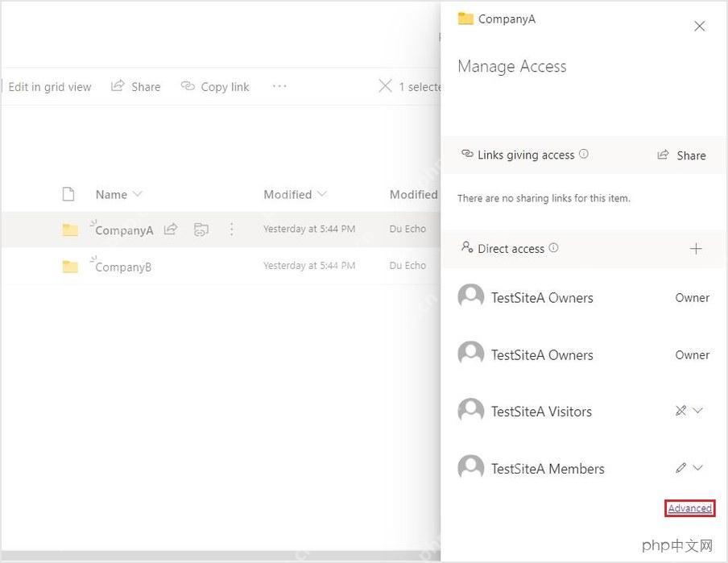Open the CompanyB folder name link
The image size is (728, 563).
pyautogui.click(x=123, y=267)
